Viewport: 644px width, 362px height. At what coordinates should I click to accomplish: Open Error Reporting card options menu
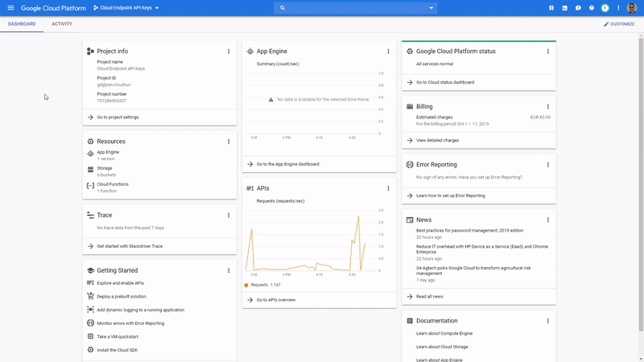[548, 165]
